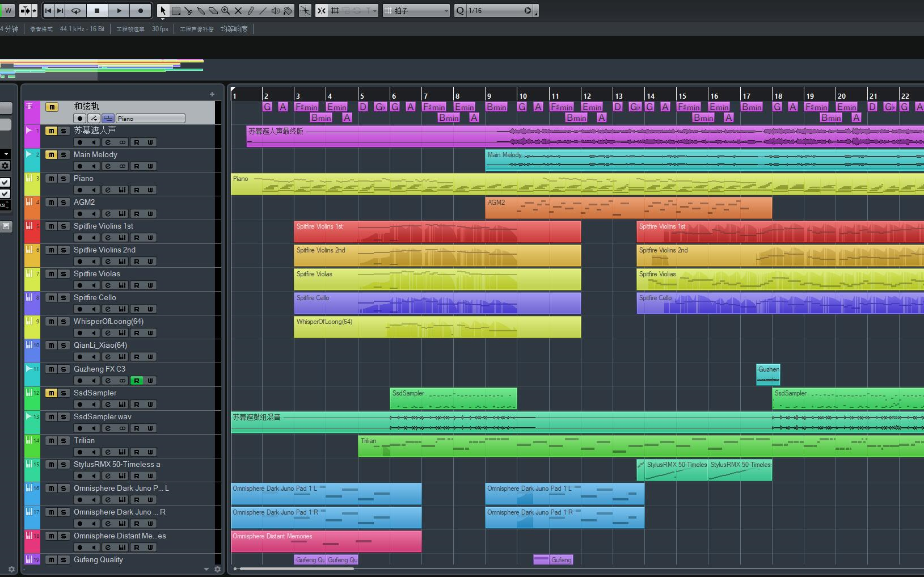Open the snap type grid menu
The image size is (924, 577).
pos(335,10)
